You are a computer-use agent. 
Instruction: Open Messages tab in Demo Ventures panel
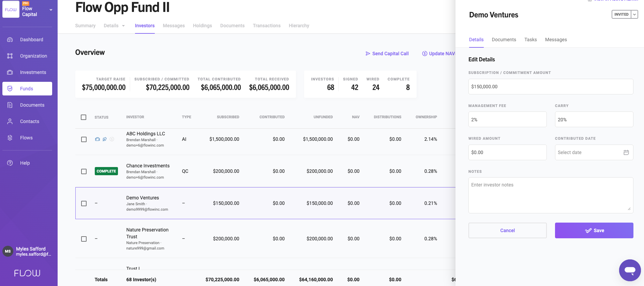tap(556, 40)
